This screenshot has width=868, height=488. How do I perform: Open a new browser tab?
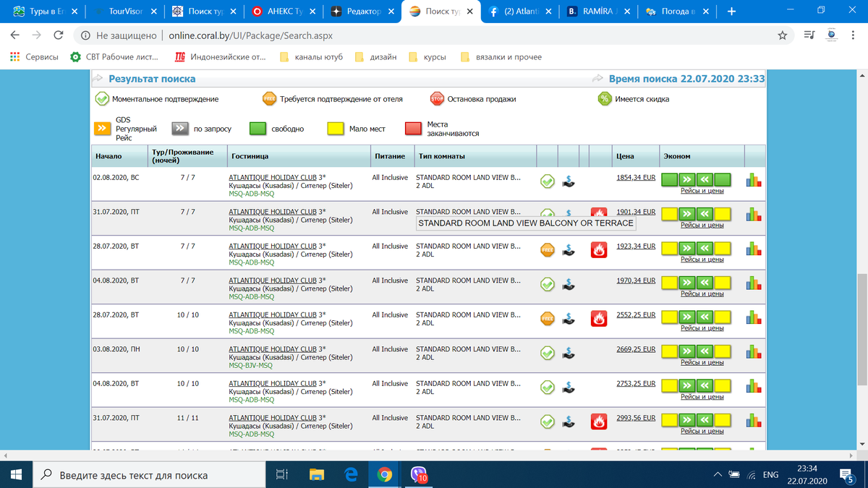731,12
